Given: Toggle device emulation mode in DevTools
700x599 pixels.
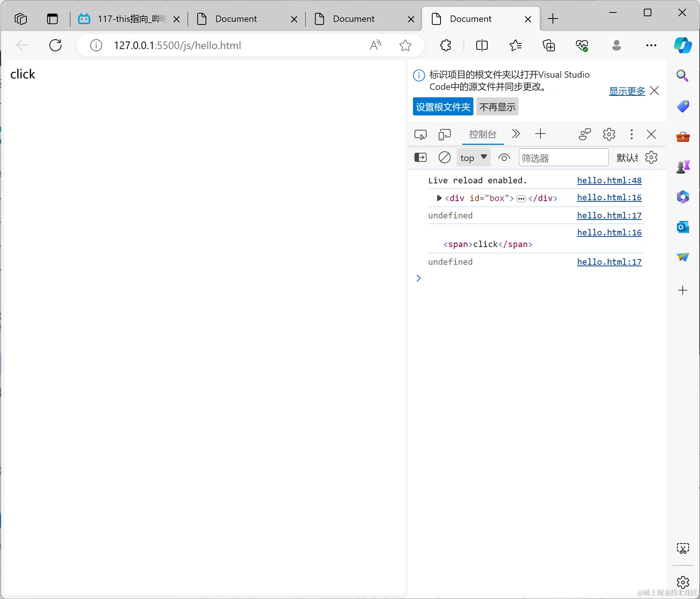Looking at the screenshot, I should (445, 134).
